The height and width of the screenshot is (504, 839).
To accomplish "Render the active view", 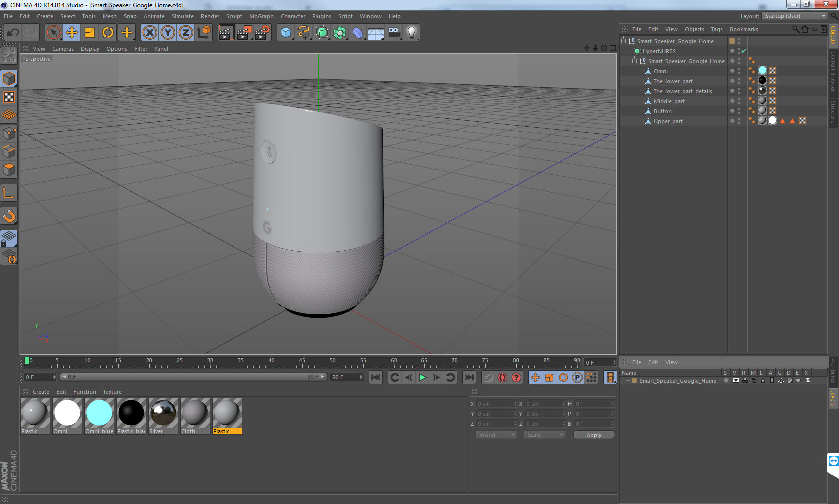I will tap(226, 33).
